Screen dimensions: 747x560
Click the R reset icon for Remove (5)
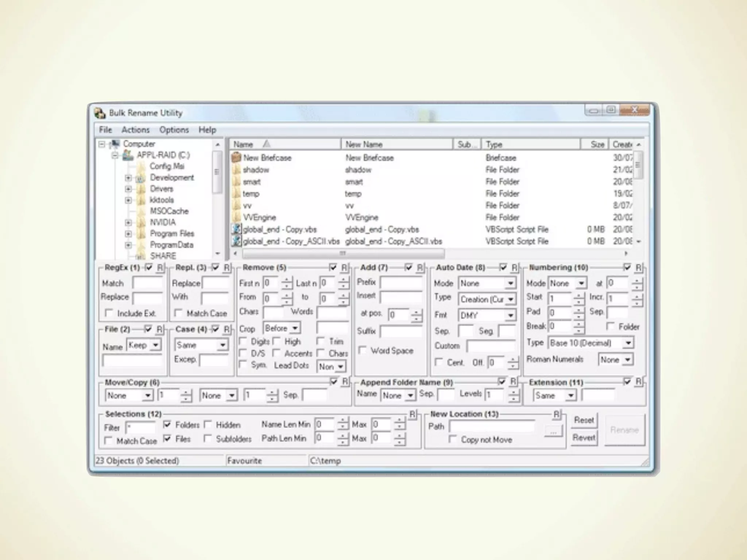click(x=344, y=268)
